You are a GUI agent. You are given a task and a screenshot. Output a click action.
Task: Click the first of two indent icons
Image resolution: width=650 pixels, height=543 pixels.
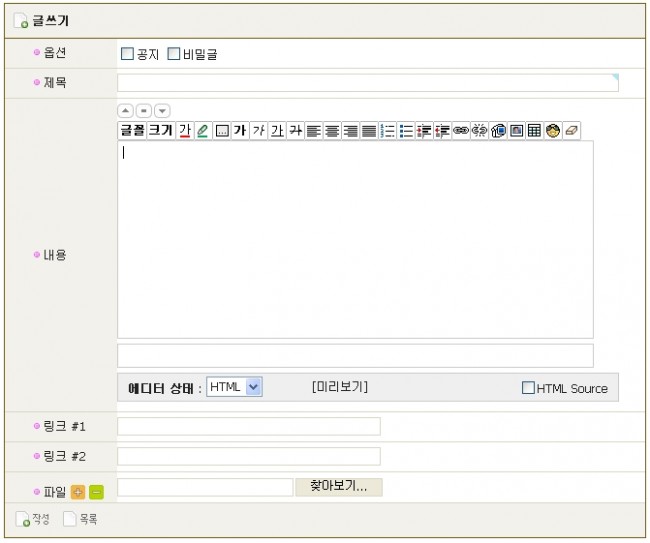[424, 131]
